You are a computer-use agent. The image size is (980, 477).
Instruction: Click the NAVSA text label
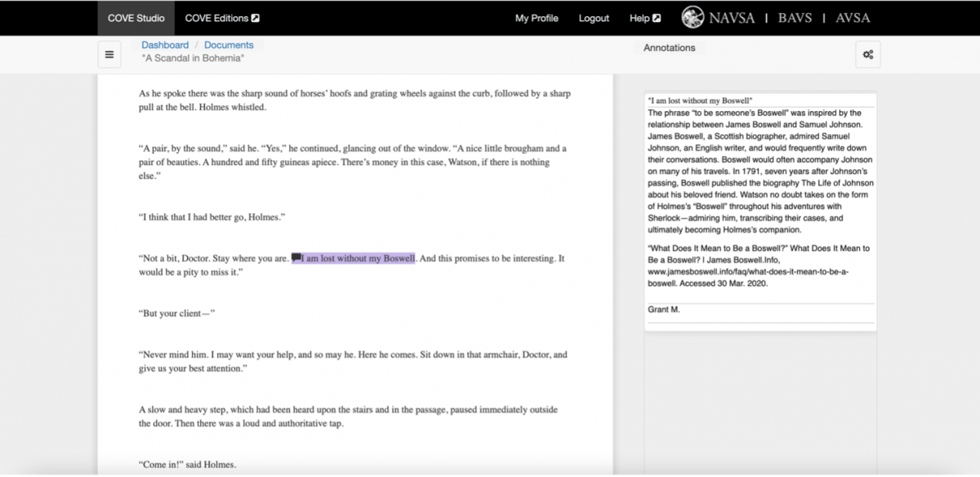(732, 18)
